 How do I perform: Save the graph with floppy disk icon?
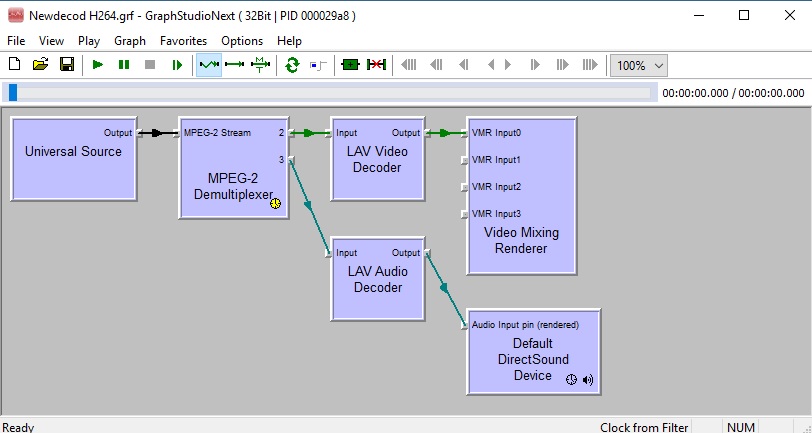(x=66, y=65)
